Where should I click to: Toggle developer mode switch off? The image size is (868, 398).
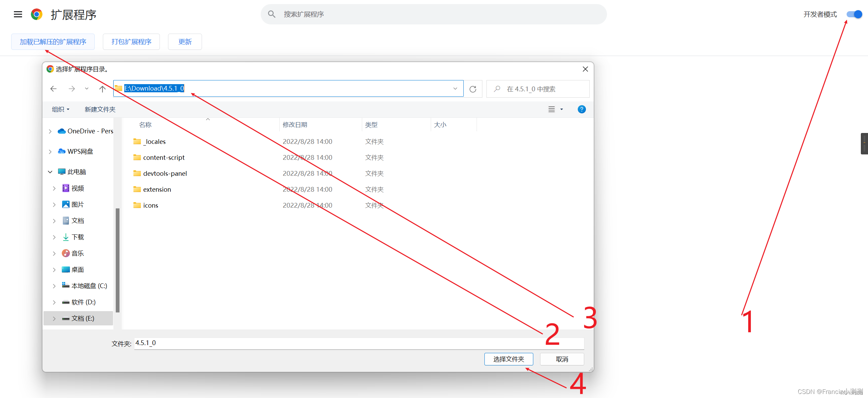click(x=854, y=14)
